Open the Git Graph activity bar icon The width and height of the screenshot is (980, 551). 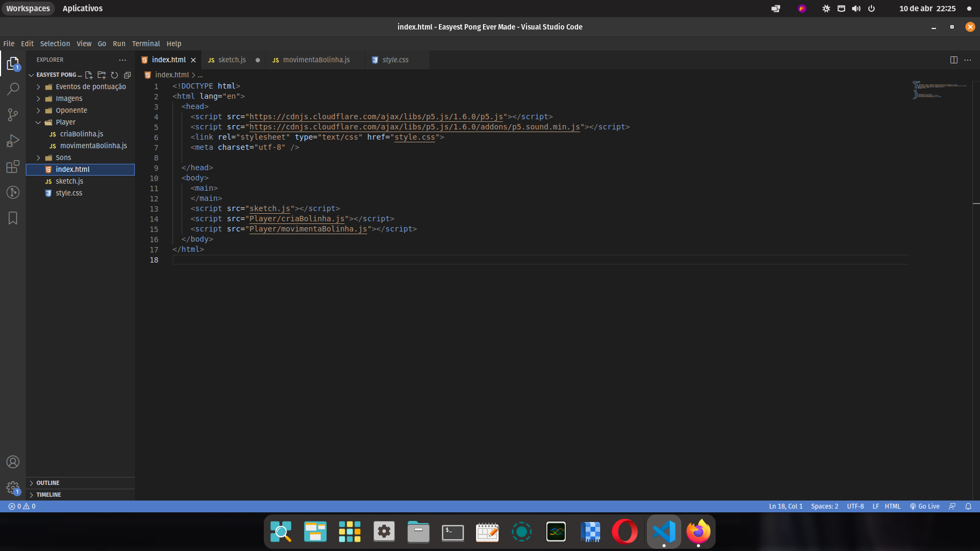(13, 192)
